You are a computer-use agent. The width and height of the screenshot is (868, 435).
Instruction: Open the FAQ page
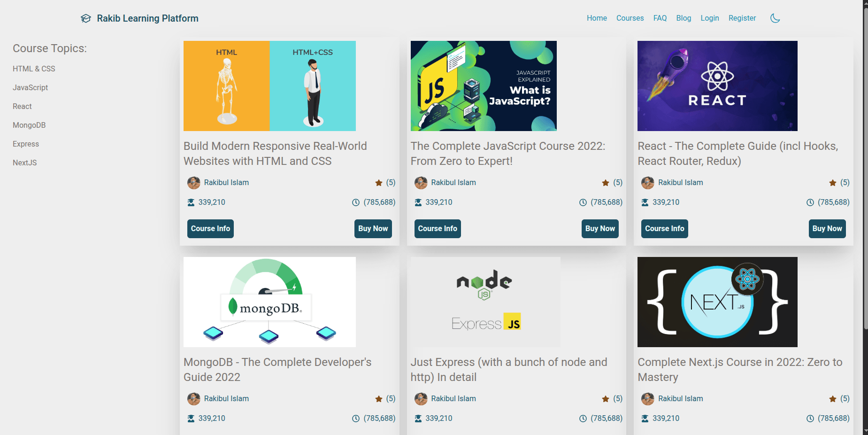660,18
